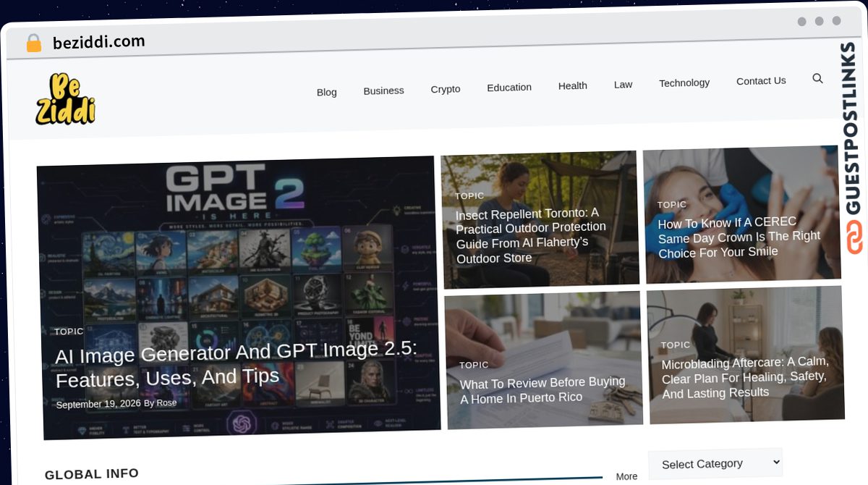
Task: Click the padlock icon beside beziddi.com
Action: [x=33, y=43]
